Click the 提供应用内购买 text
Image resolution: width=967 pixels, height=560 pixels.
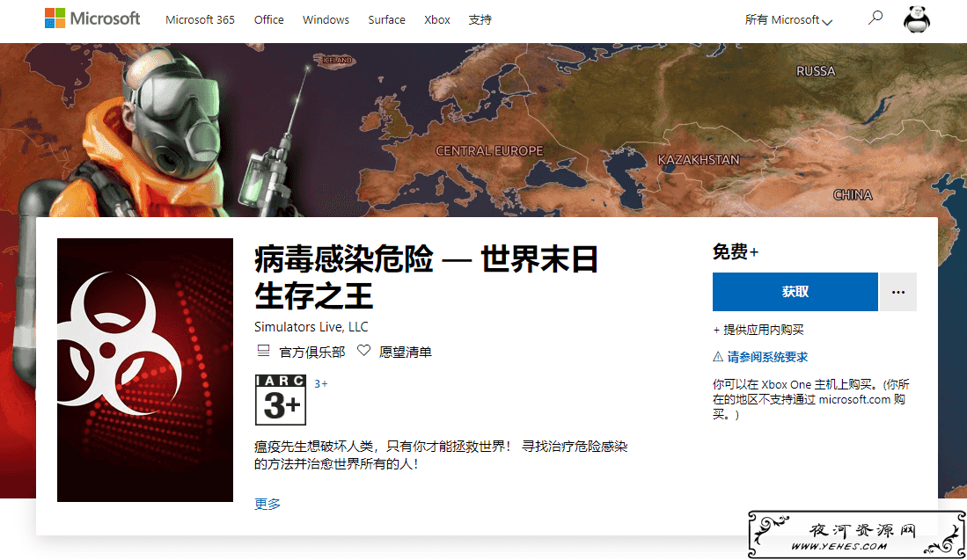(x=758, y=330)
